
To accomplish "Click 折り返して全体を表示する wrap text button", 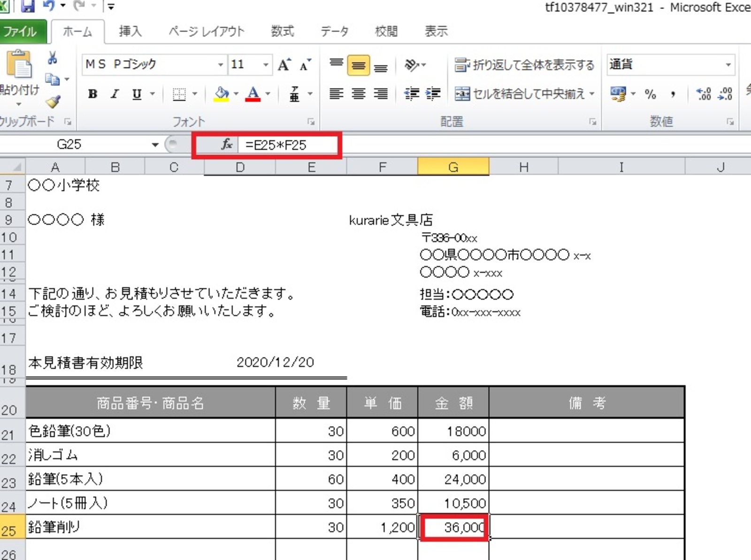I will point(524,65).
